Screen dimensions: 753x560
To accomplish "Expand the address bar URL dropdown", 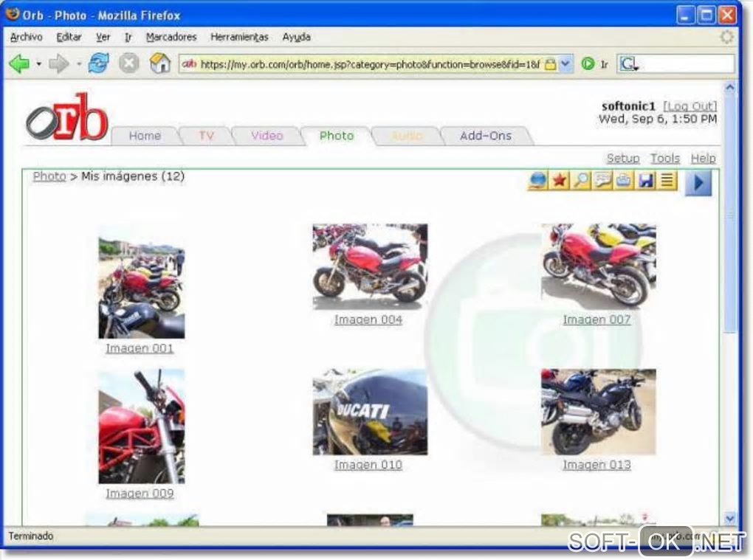I will 566,64.
